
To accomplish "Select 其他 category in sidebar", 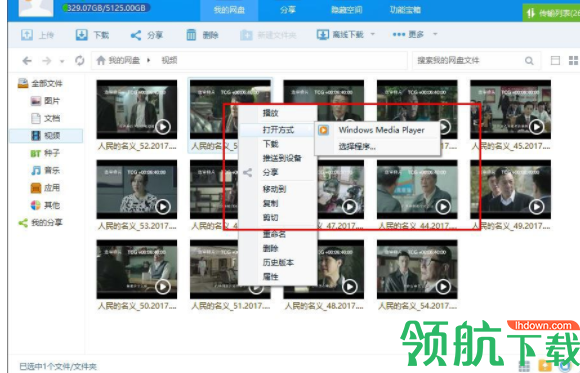I will 45,205.
